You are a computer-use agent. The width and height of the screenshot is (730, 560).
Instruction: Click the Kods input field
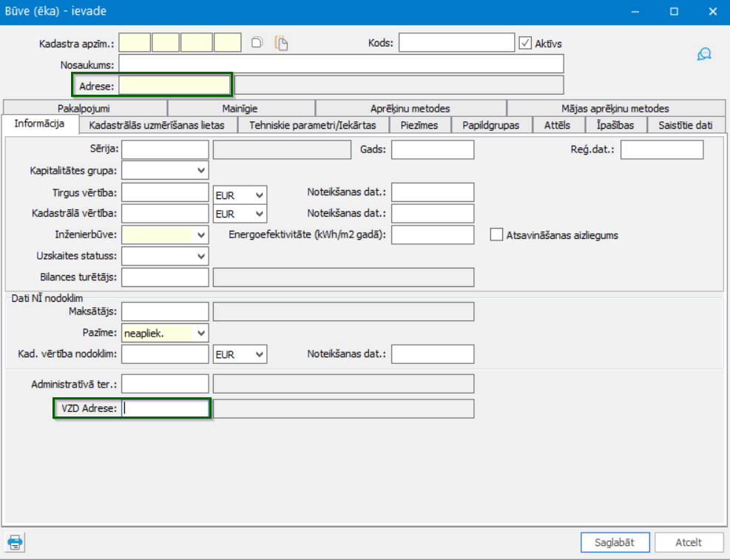pyautogui.click(x=457, y=43)
